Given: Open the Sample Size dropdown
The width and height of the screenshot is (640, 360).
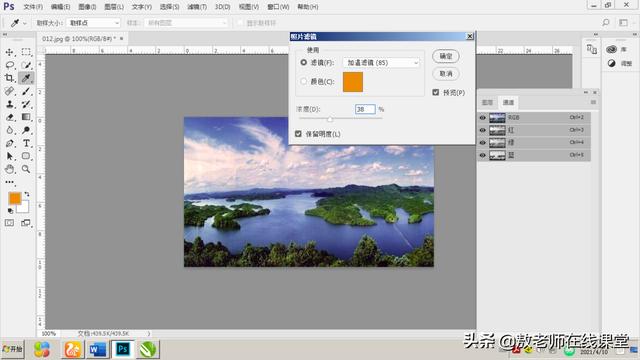Looking at the screenshot, I should pos(94,23).
